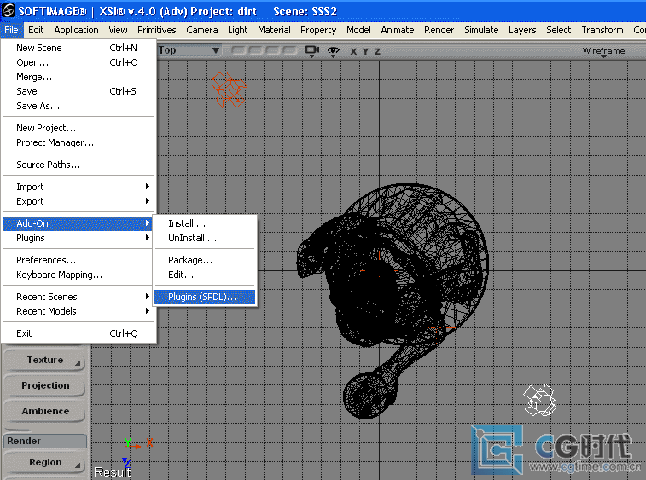The width and height of the screenshot is (646, 480).
Task: Open the Region button menu
Action: [44, 462]
